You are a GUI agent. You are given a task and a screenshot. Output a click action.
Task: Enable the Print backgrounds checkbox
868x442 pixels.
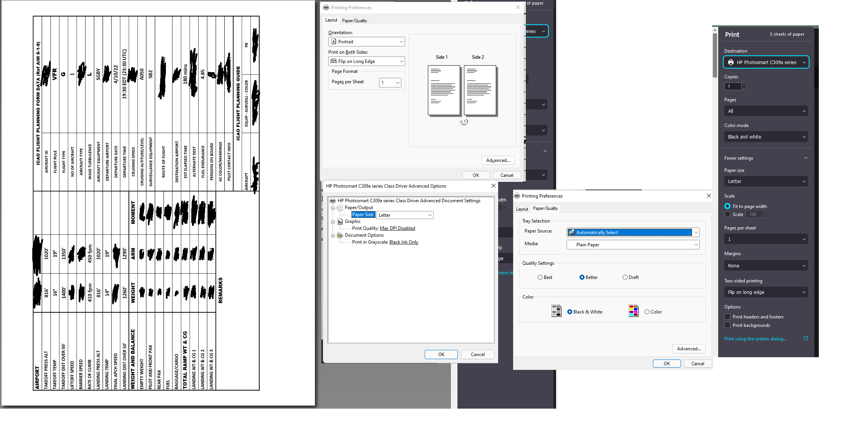point(727,325)
